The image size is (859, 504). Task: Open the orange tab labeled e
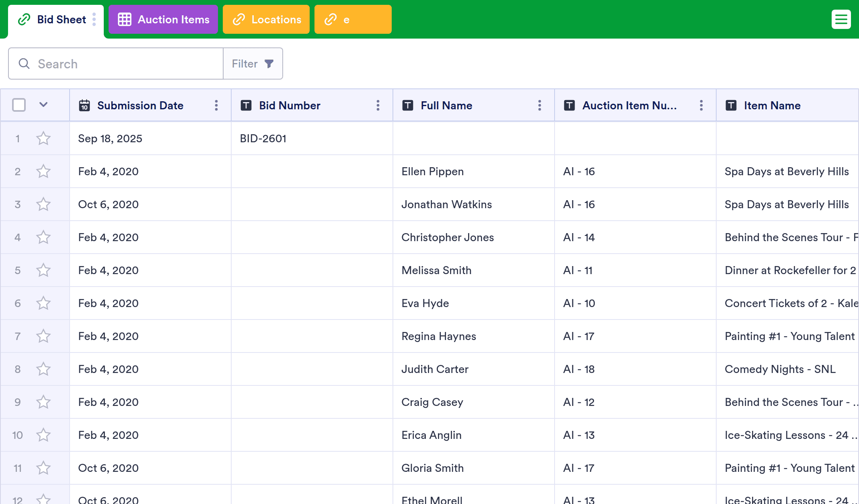tap(353, 19)
